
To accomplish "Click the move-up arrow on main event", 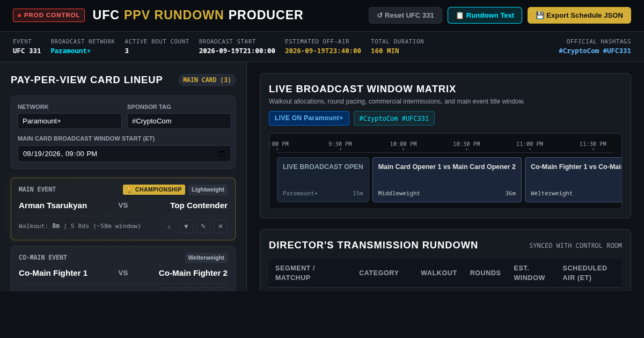I will tap(169, 226).
